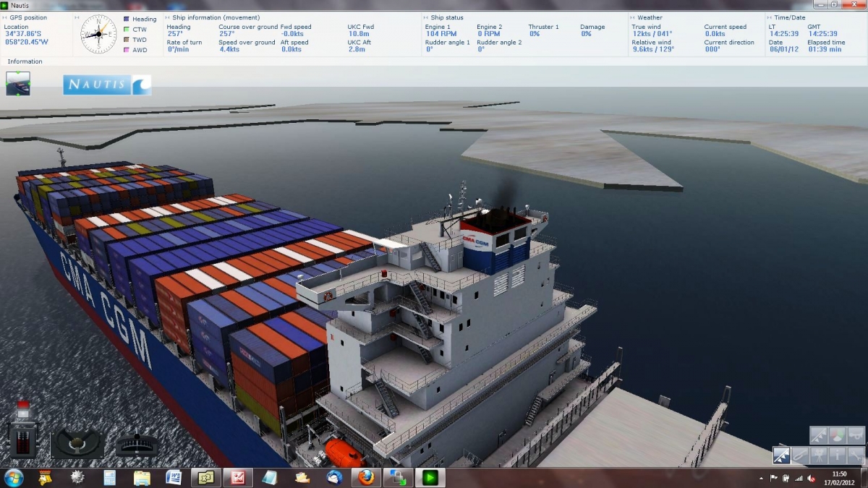
Task: Click the TWD legend color swatch
Action: (x=127, y=40)
